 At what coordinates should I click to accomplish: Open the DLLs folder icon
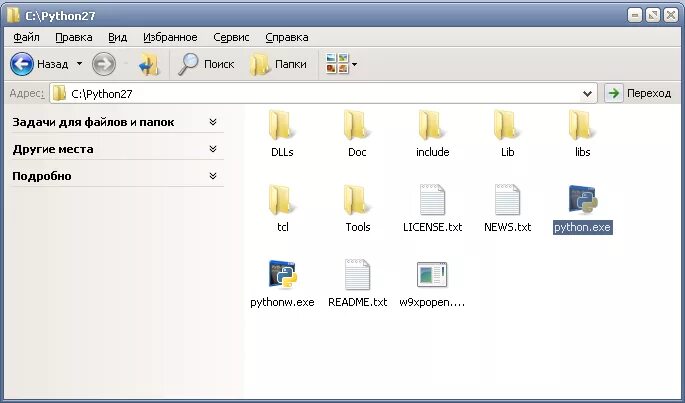[281, 125]
